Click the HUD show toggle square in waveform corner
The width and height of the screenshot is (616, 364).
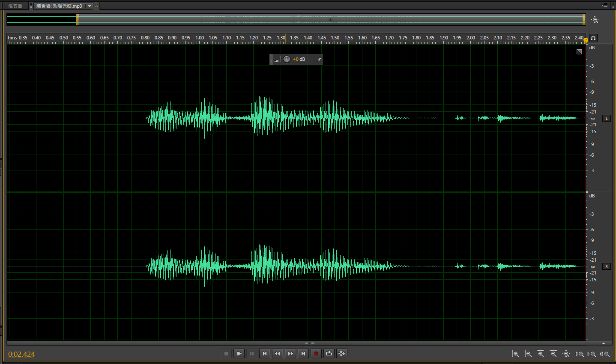579,52
